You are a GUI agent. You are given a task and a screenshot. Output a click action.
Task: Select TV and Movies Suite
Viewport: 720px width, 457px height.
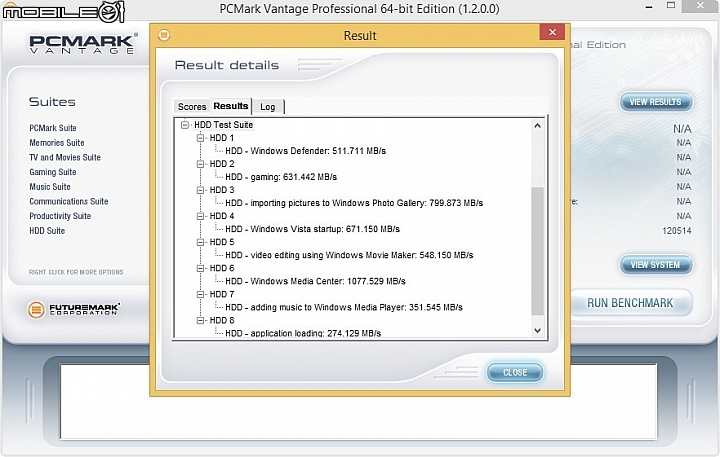(65, 158)
